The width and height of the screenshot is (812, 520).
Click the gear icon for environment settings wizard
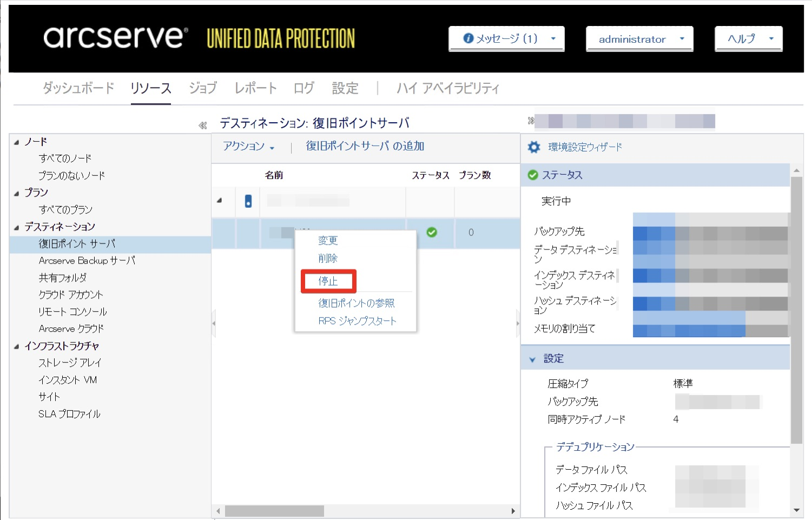533,147
